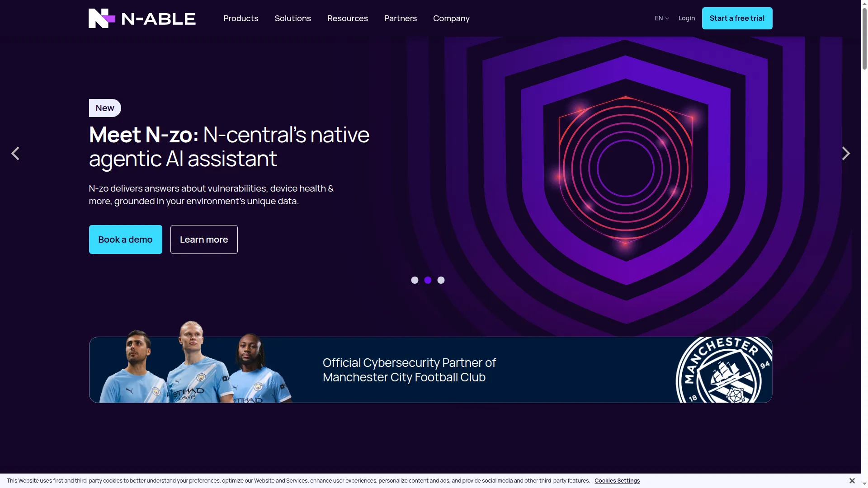Open the Company menu
The image size is (868, 488).
coord(451,19)
